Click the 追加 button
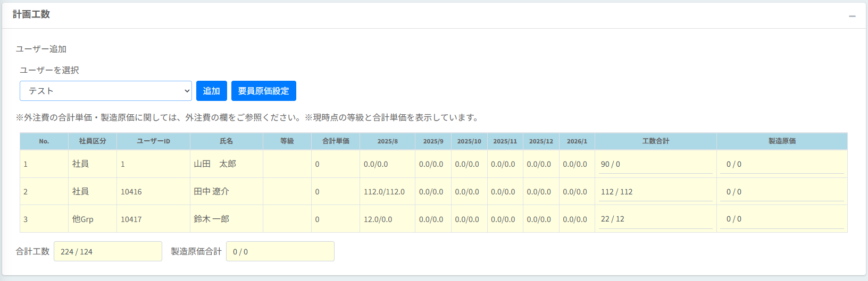The image size is (868, 281). [x=211, y=91]
